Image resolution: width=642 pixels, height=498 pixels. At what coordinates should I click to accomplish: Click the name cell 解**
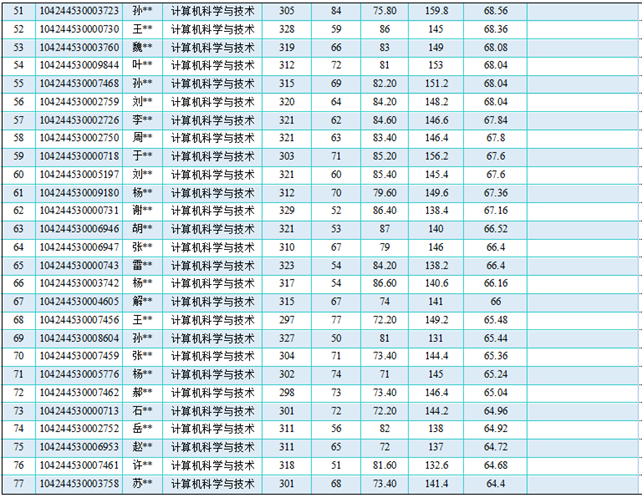(143, 301)
